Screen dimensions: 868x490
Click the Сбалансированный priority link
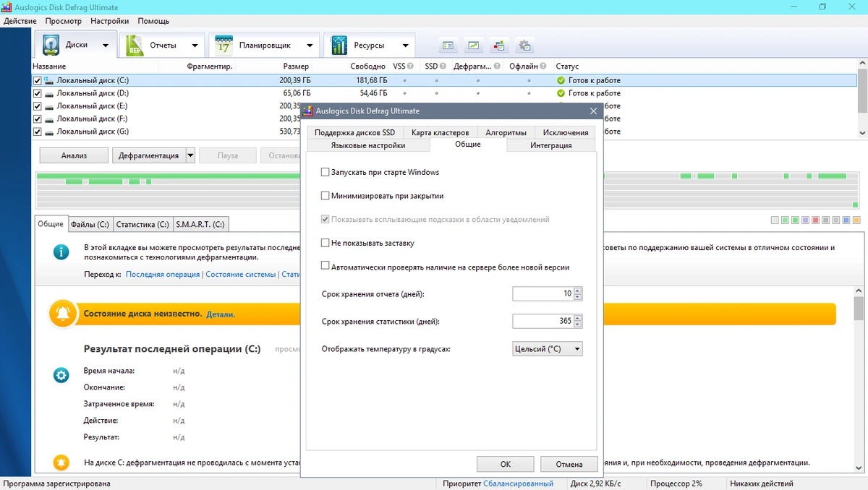tap(518, 483)
